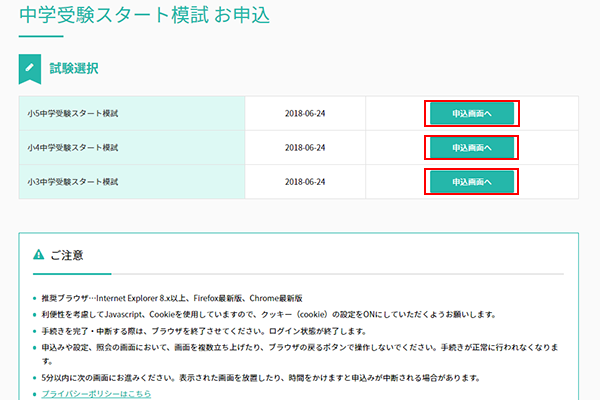Click the 2018-06-24 date in 小4 row

pos(305,148)
